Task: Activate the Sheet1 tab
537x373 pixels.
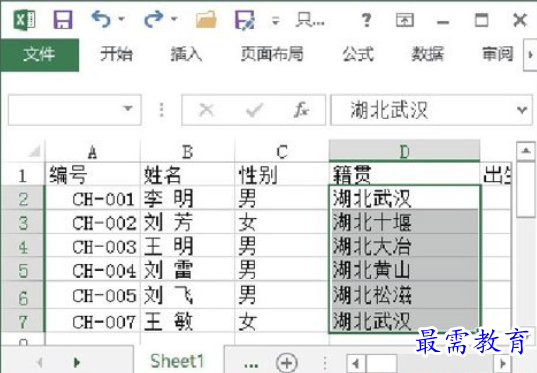Action: coord(177,361)
